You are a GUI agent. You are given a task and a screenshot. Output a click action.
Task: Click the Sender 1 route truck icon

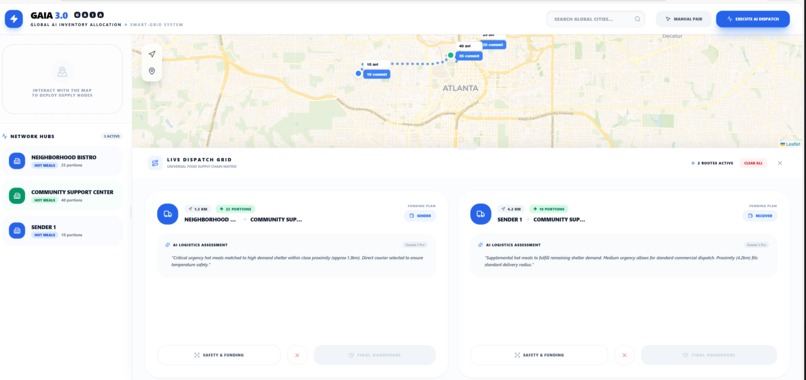(x=481, y=214)
